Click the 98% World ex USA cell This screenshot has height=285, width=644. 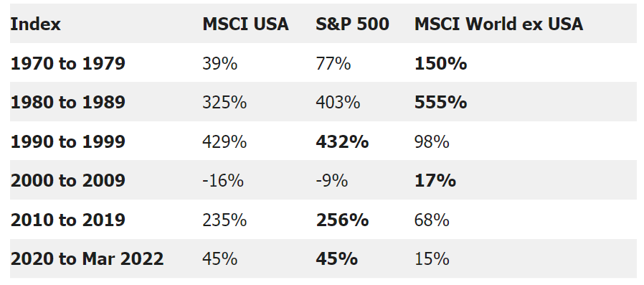click(432, 141)
